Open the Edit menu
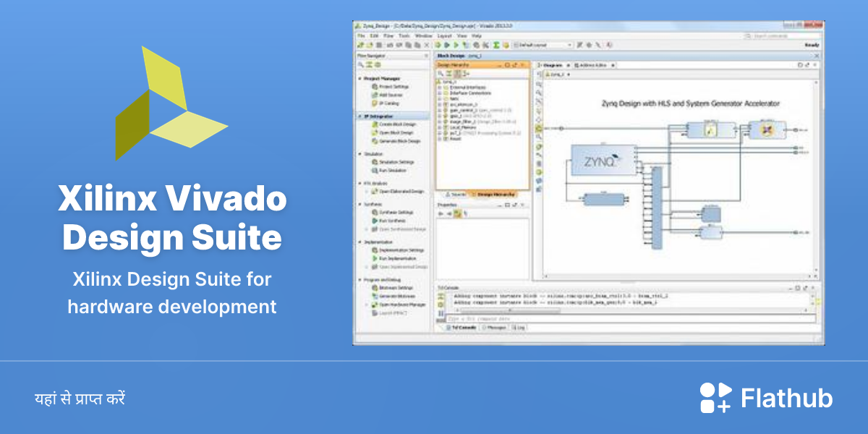 [x=374, y=35]
